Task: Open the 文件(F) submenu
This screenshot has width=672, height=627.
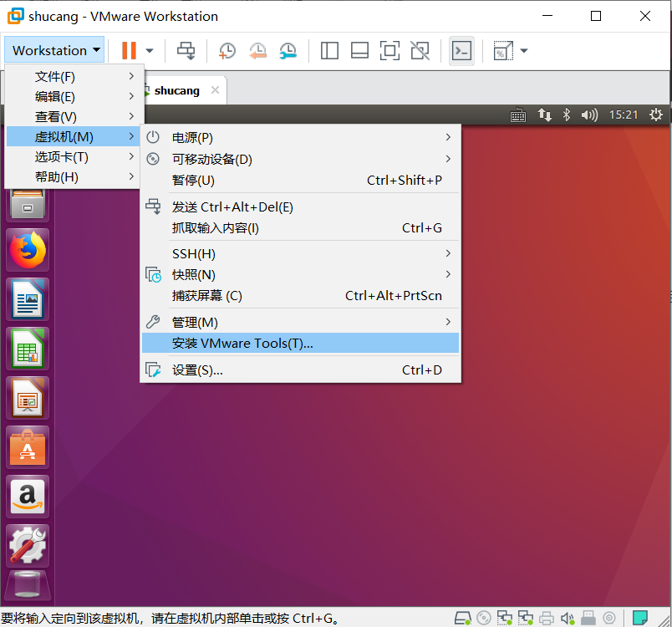Action: click(x=73, y=76)
